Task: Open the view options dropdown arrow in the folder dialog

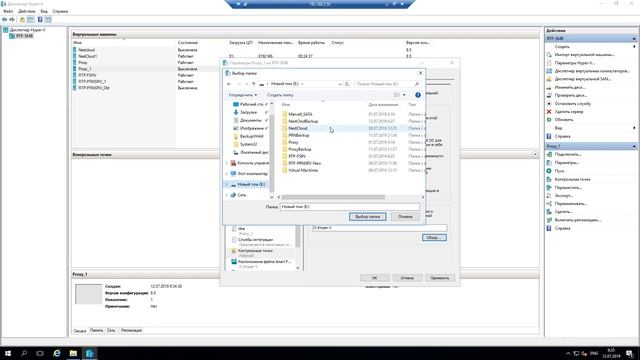Action: [404, 95]
